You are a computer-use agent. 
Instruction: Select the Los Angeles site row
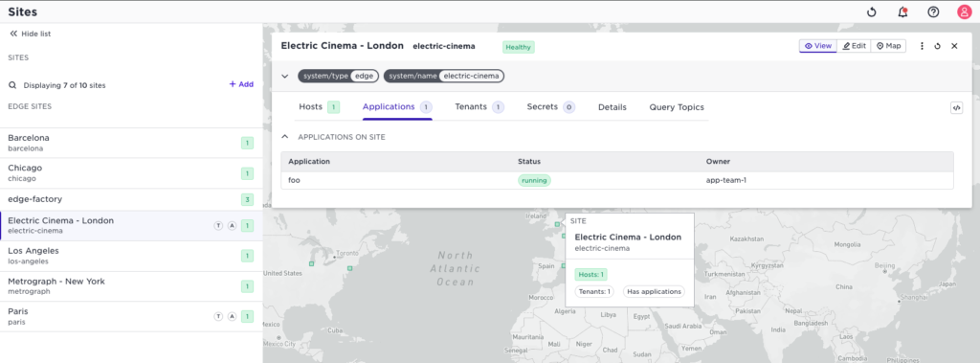(131, 256)
